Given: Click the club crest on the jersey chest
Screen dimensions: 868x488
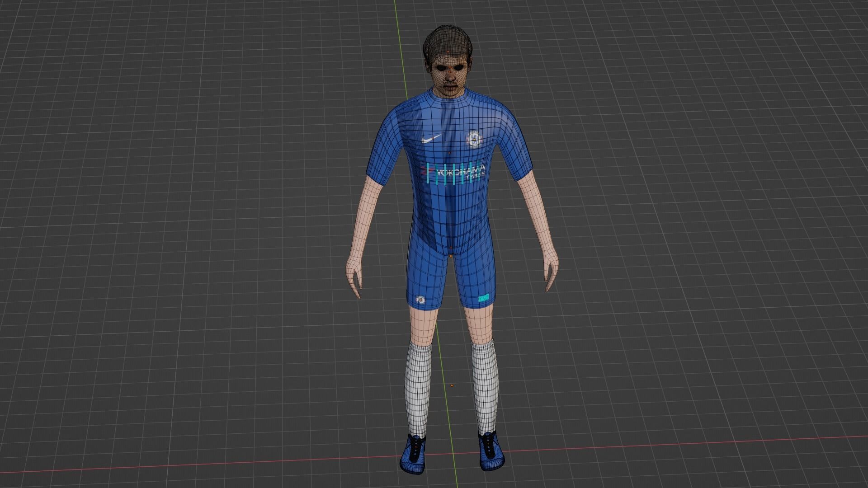Looking at the screenshot, I should tap(473, 139).
